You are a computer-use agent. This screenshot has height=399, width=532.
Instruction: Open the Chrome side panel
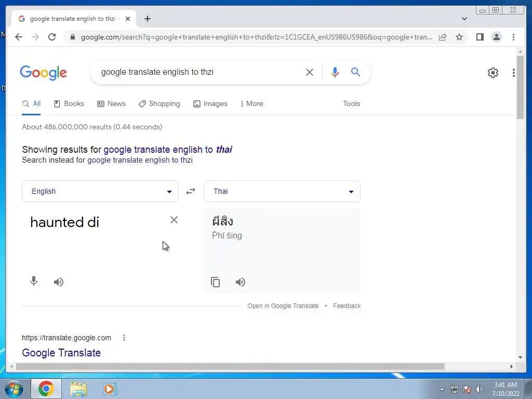pyautogui.click(x=480, y=37)
